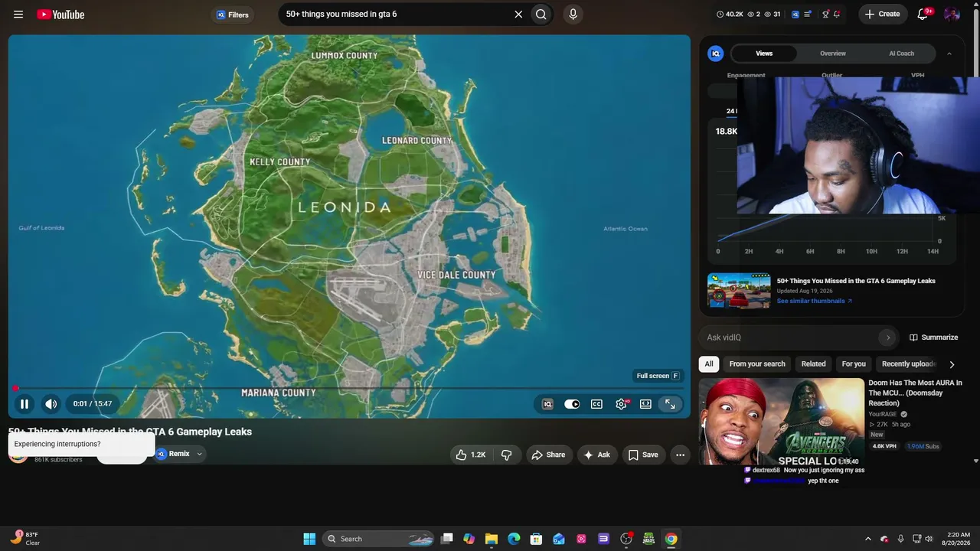Open the Task View taskbar icon
980x551 pixels.
click(x=447, y=539)
